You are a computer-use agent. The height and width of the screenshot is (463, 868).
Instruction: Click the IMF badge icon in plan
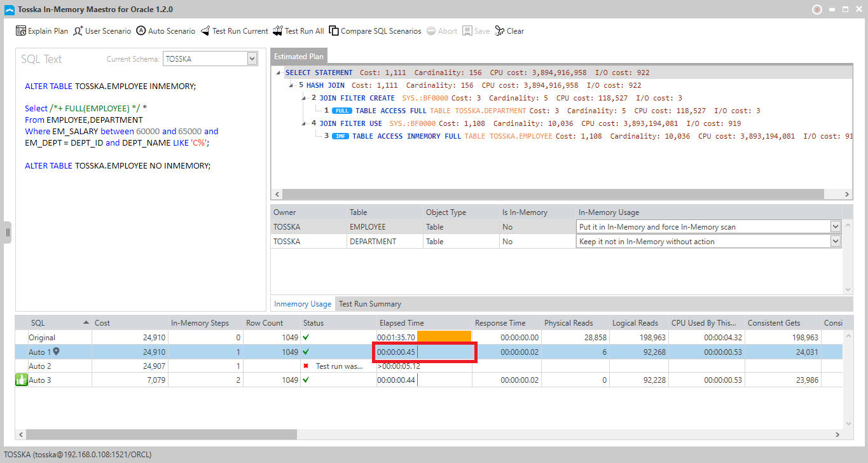[x=341, y=136]
